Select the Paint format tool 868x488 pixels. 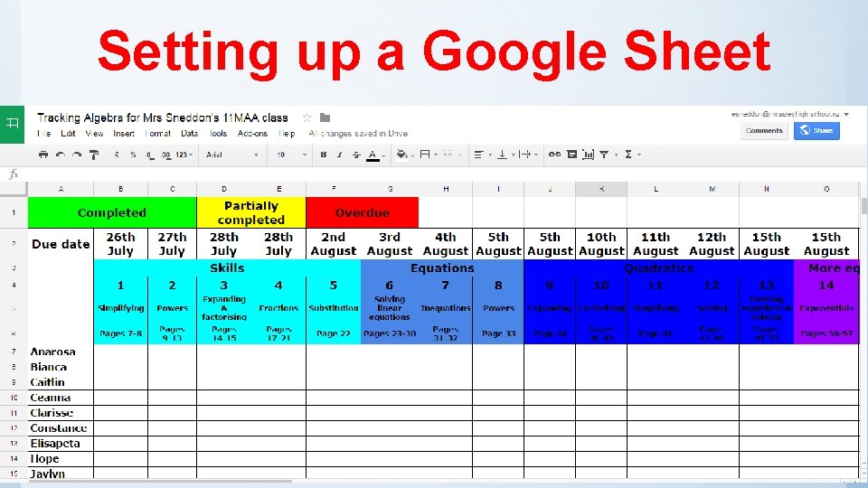coord(94,155)
